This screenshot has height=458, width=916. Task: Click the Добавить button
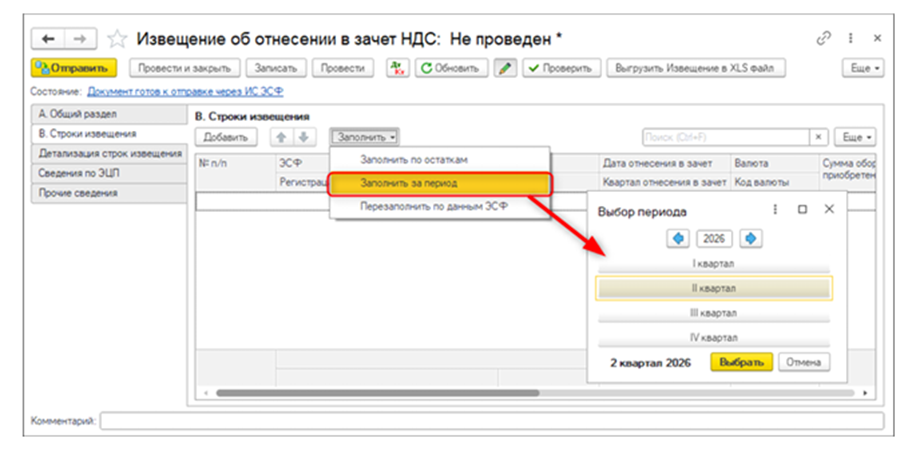click(225, 137)
